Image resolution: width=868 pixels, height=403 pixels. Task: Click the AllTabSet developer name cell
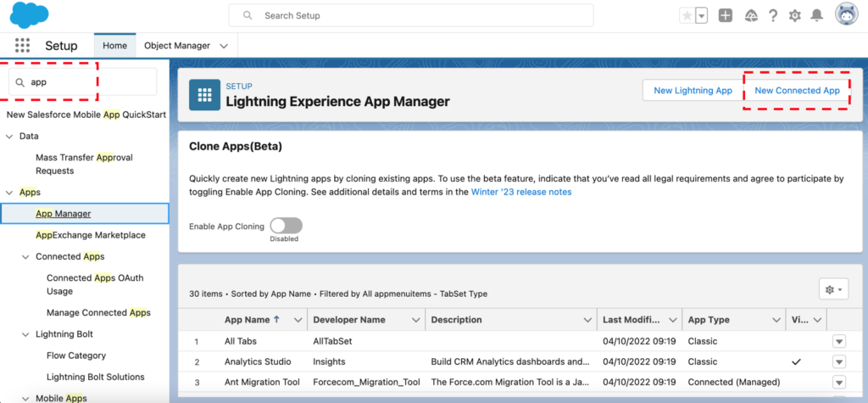332,341
